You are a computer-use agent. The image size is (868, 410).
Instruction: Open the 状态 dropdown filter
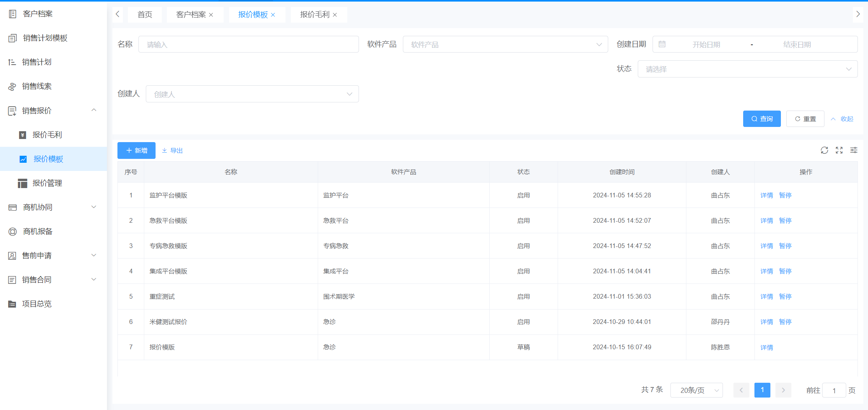coord(747,69)
